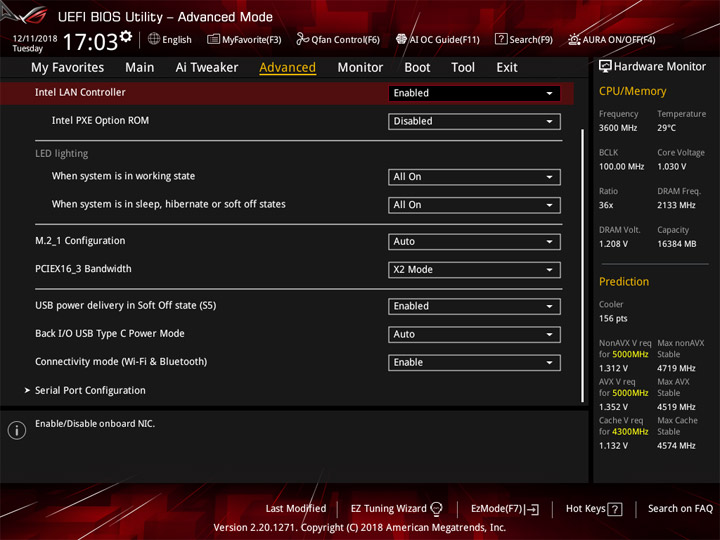Toggle AURA ON/OFF light icon
This screenshot has width=720, height=540.
coord(574,39)
